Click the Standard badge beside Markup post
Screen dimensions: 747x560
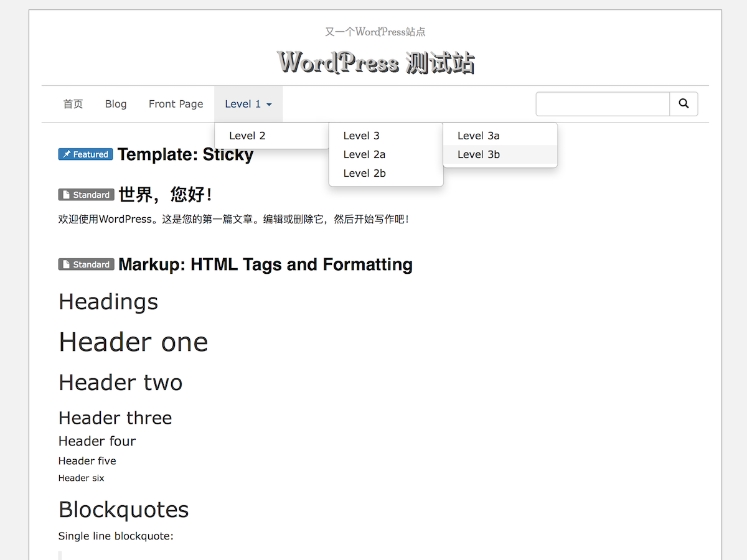coord(86,264)
